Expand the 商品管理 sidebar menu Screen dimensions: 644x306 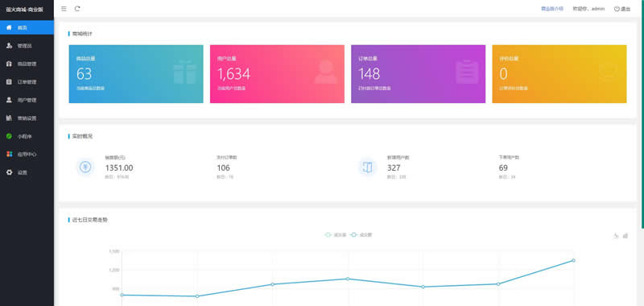point(27,64)
